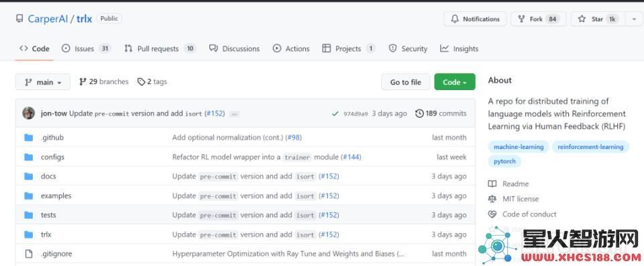644x266 pixels.
Task: Open the tests folder
Action: point(48,214)
